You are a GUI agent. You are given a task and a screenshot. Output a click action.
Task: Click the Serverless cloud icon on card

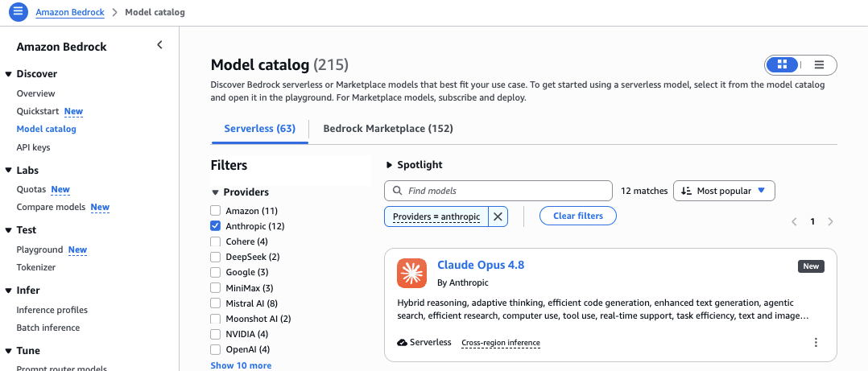tap(403, 342)
